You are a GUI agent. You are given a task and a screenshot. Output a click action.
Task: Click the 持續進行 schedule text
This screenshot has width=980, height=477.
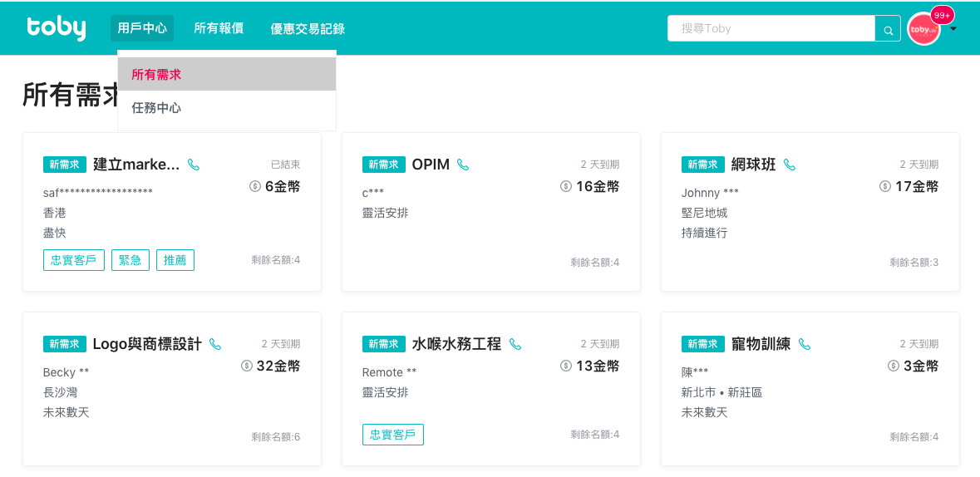coord(704,234)
